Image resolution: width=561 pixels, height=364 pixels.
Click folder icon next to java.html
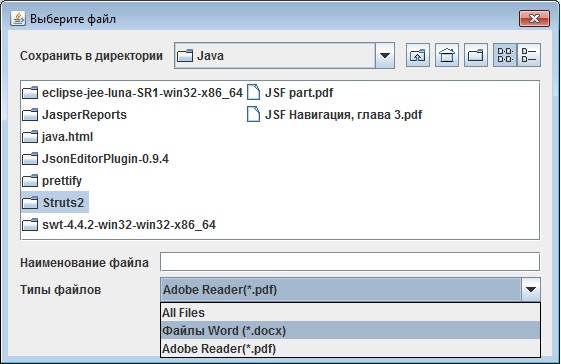click(30, 137)
